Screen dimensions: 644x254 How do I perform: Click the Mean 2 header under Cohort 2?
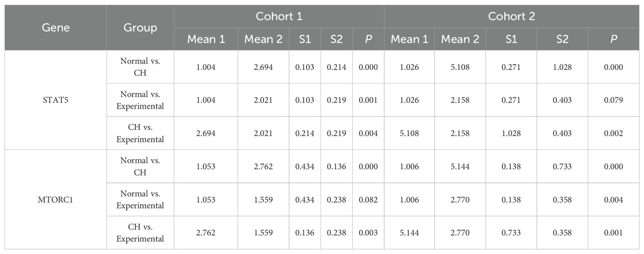pos(460,39)
